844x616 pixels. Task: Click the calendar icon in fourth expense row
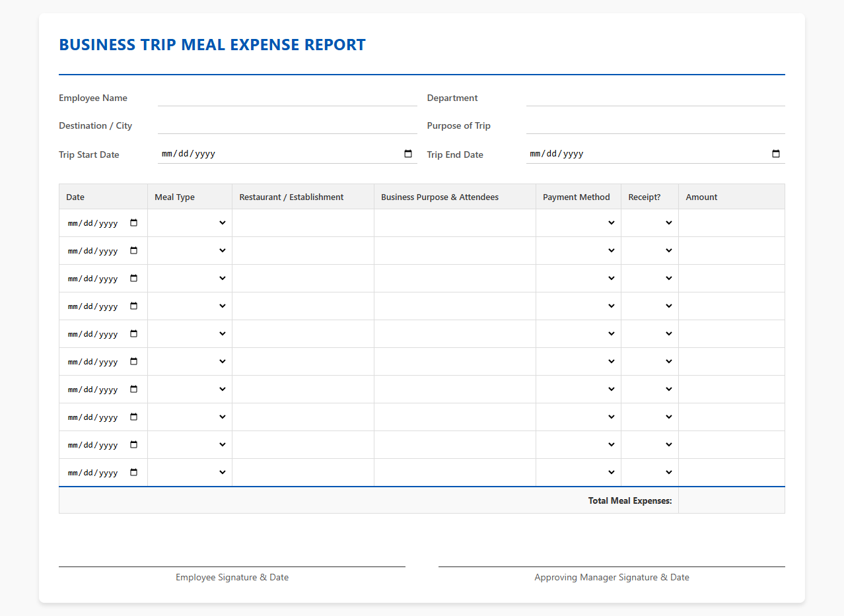click(x=134, y=306)
